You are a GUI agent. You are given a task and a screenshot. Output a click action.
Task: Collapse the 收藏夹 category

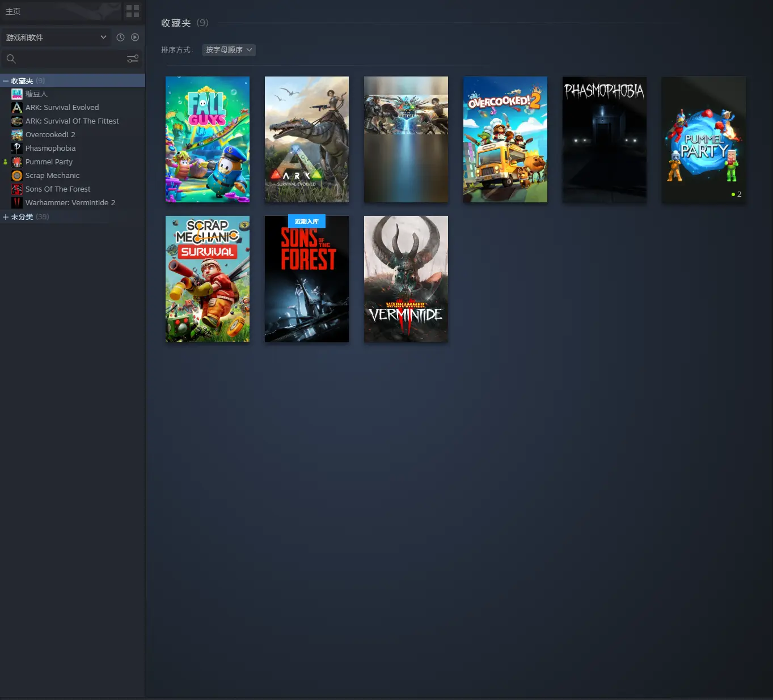tap(6, 81)
